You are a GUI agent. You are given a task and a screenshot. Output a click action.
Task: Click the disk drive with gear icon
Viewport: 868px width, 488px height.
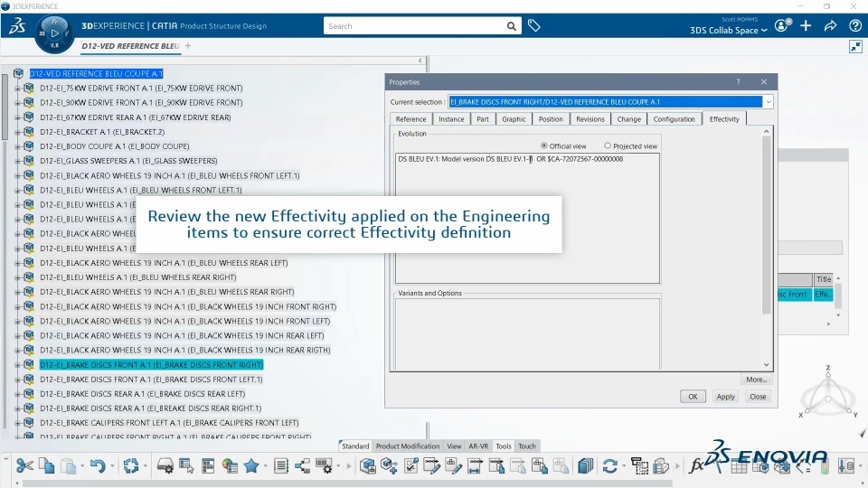point(165,466)
